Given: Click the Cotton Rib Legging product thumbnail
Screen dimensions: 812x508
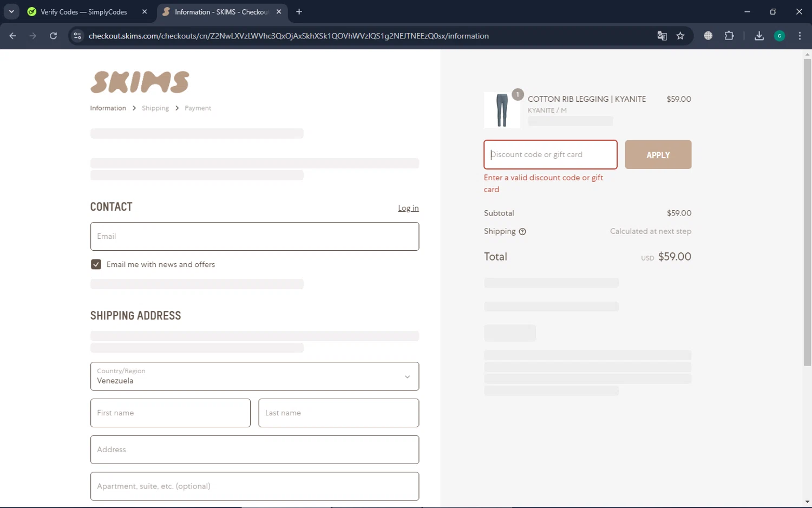Looking at the screenshot, I should coord(502,110).
